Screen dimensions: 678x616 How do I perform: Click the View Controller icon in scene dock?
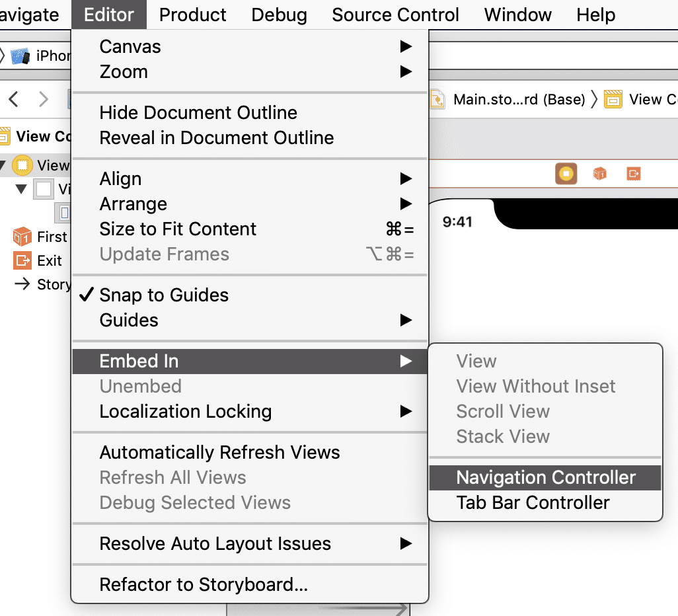coord(566,173)
